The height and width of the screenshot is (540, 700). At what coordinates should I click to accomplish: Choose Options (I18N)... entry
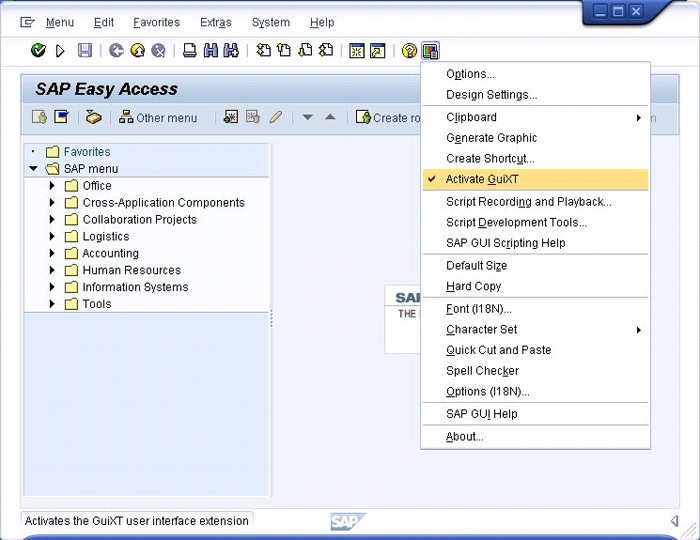click(535, 391)
